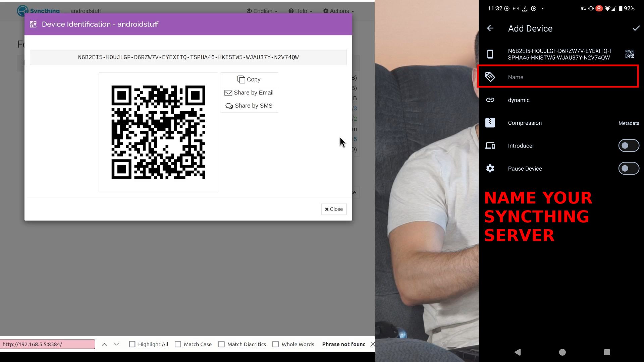644x362 pixels.
Task: Tap the Android recent apps button
Action: coord(607,352)
